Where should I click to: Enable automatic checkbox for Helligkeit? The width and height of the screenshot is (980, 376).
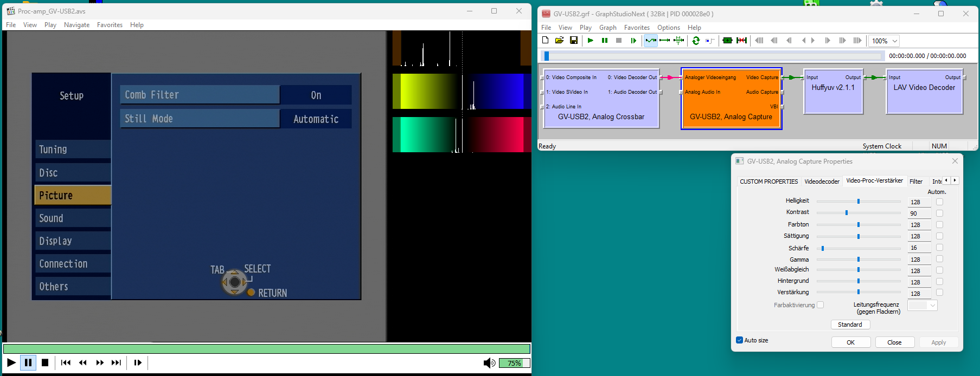pos(939,202)
